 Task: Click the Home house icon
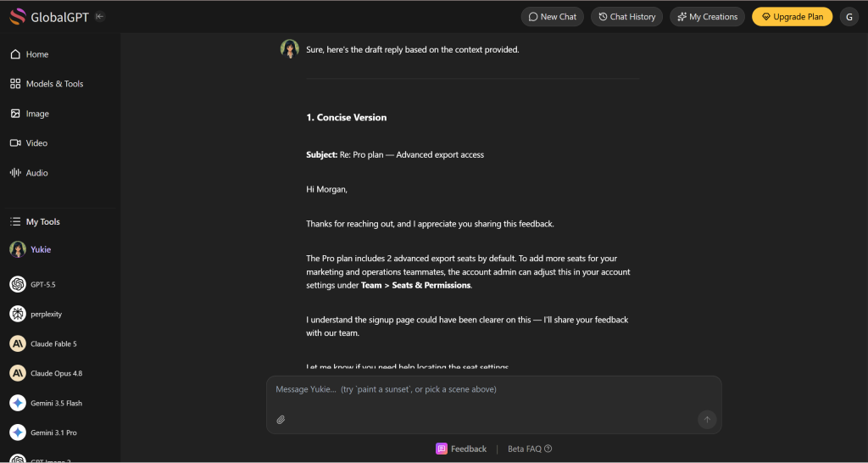[15, 54]
